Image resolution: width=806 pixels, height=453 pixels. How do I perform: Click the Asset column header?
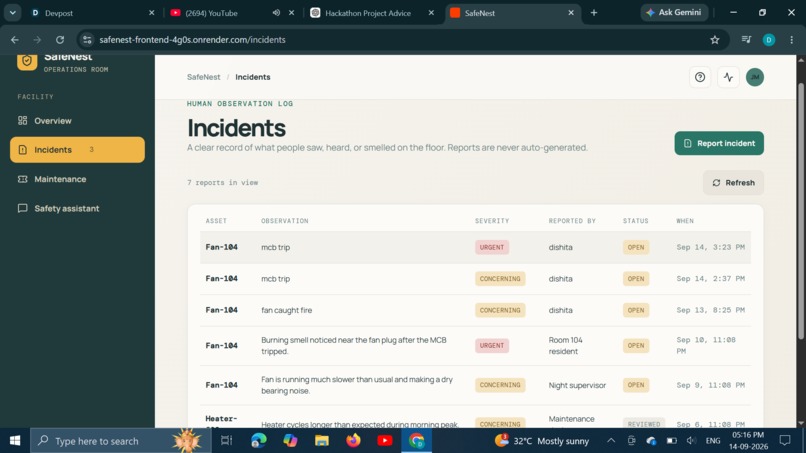pyautogui.click(x=216, y=221)
